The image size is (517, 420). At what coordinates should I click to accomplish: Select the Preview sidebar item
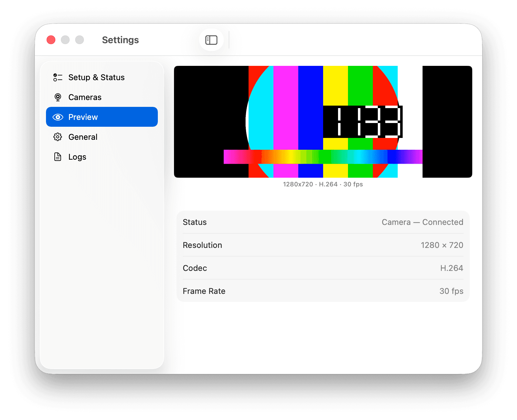[102, 117]
